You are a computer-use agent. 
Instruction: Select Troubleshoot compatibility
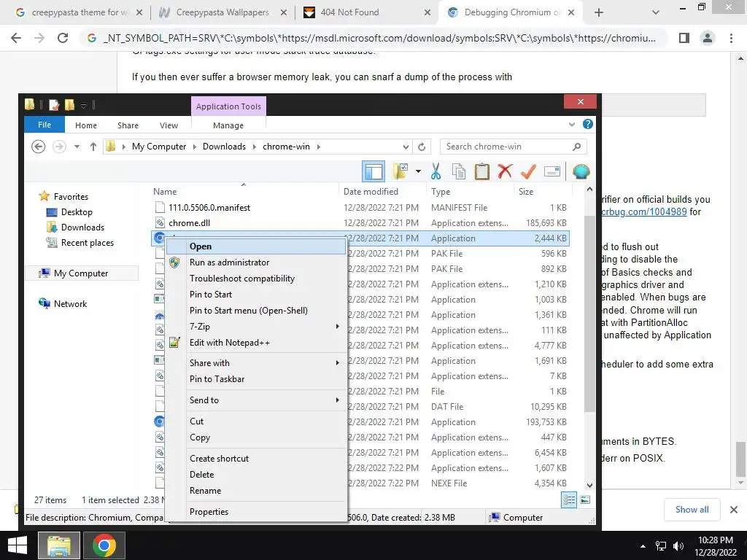coord(256,279)
